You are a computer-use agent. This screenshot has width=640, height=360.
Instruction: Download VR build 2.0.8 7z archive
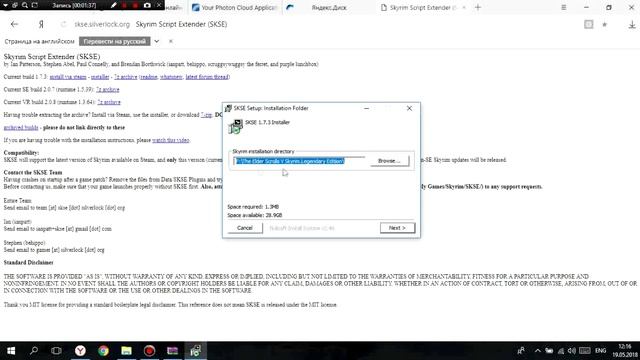[x=109, y=102]
